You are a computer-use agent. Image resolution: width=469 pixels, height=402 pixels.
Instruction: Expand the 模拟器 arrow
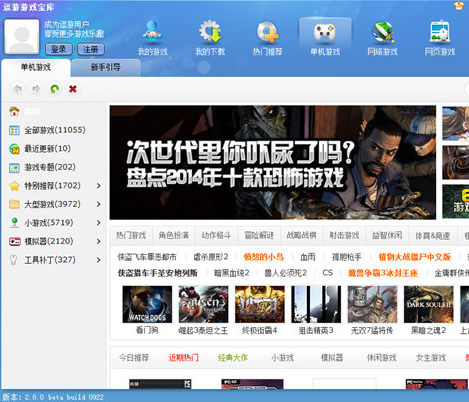98,241
